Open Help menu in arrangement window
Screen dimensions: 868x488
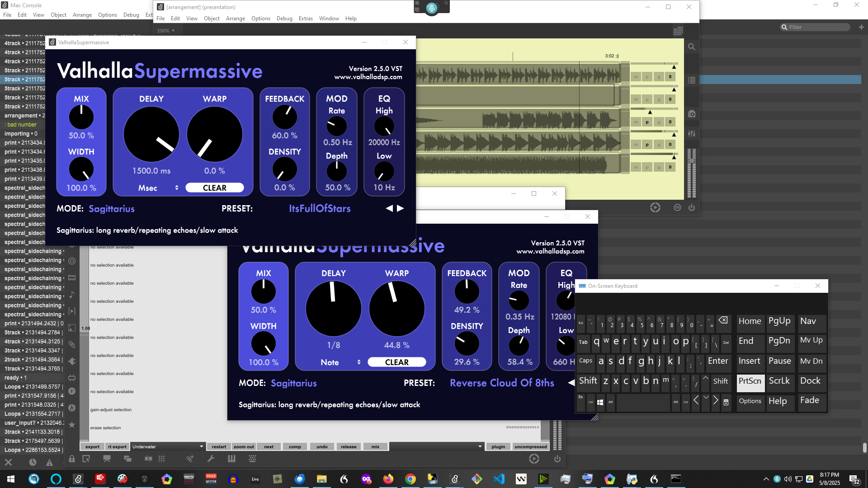point(351,19)
